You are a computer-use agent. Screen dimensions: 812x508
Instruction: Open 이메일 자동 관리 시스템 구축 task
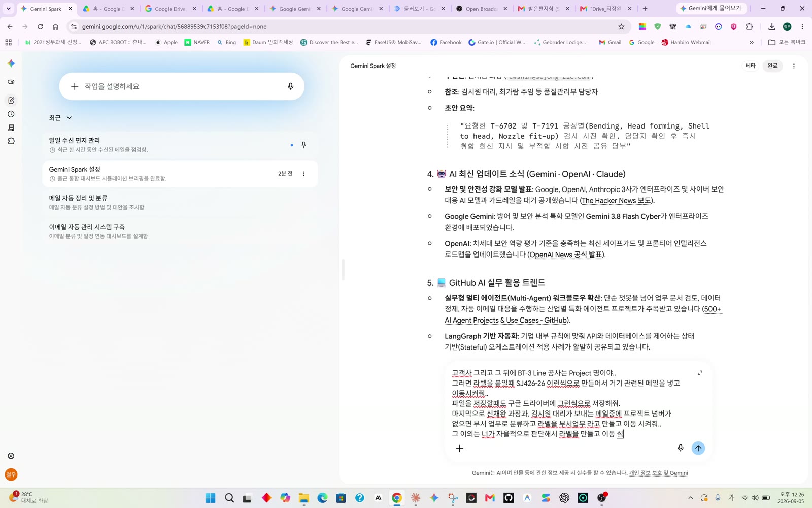[180, 231]
